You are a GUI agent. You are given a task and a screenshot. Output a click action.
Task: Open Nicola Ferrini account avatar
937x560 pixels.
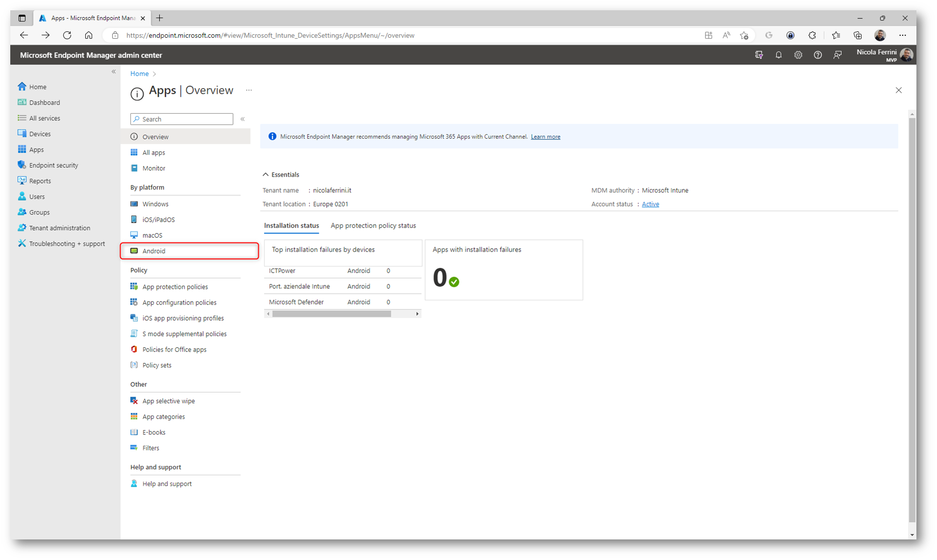(906, 55)
